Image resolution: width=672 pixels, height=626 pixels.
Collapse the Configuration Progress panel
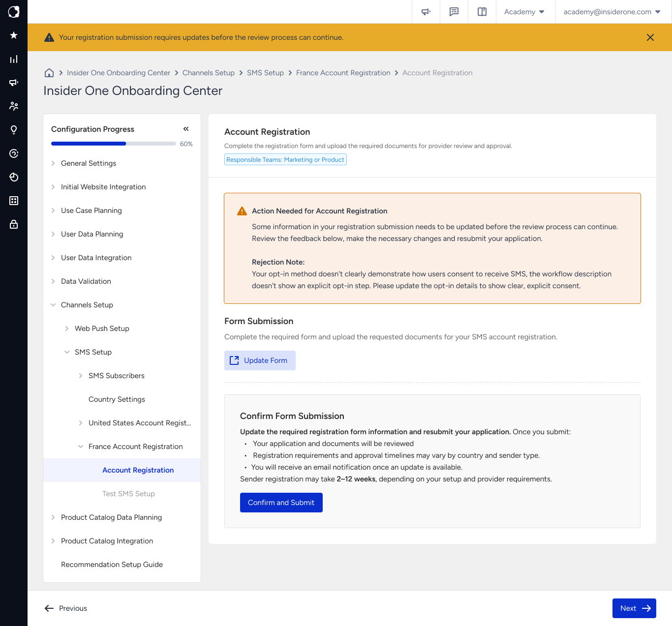(186, 129)
